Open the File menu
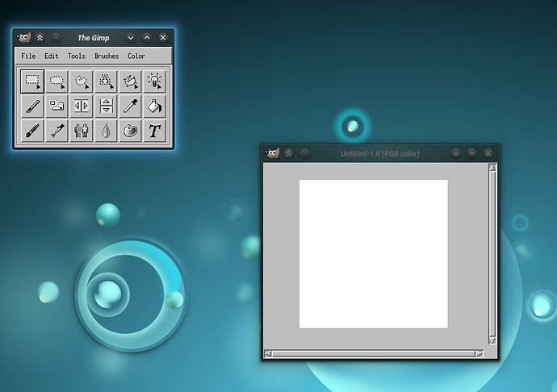 coord(28,56)
